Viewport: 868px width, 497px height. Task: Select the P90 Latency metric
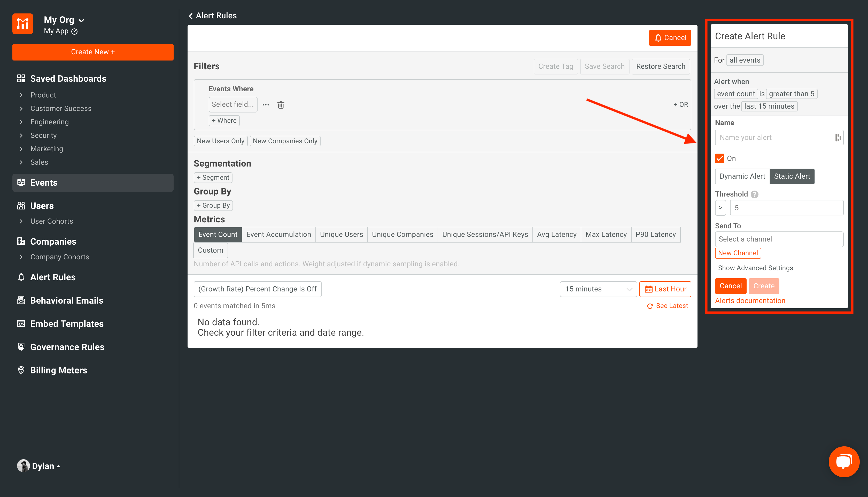656,235
